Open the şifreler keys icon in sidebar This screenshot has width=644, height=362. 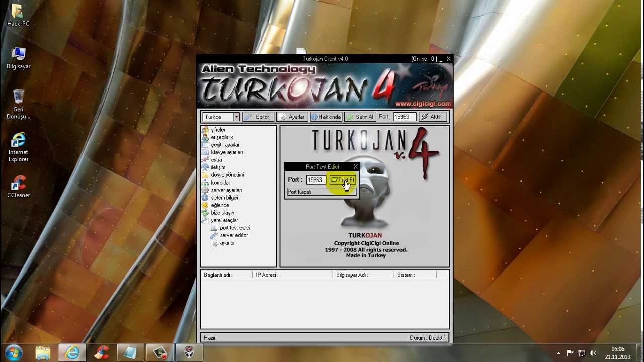(205, 130)
